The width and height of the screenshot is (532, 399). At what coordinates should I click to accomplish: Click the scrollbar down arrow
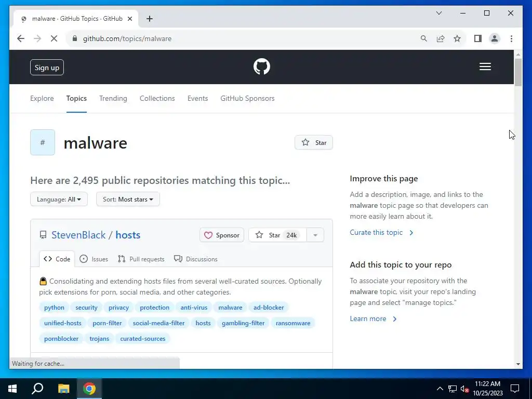(518, 364)
